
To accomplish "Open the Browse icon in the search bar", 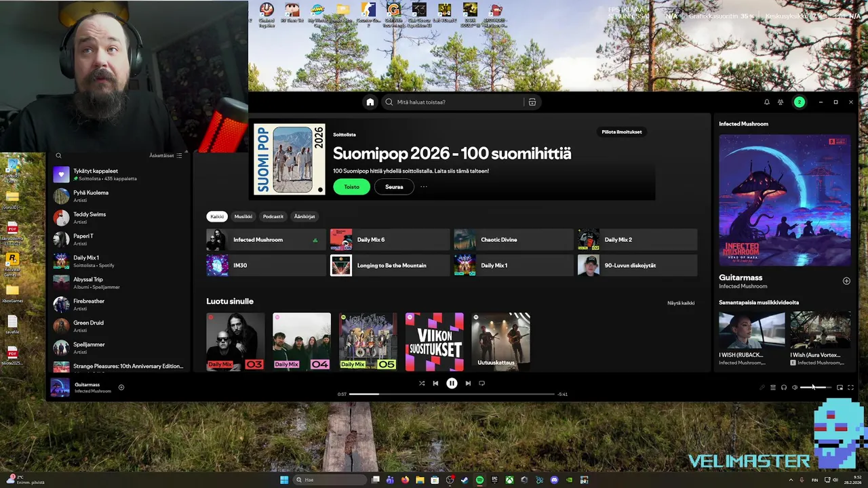I will click(532, 102).
